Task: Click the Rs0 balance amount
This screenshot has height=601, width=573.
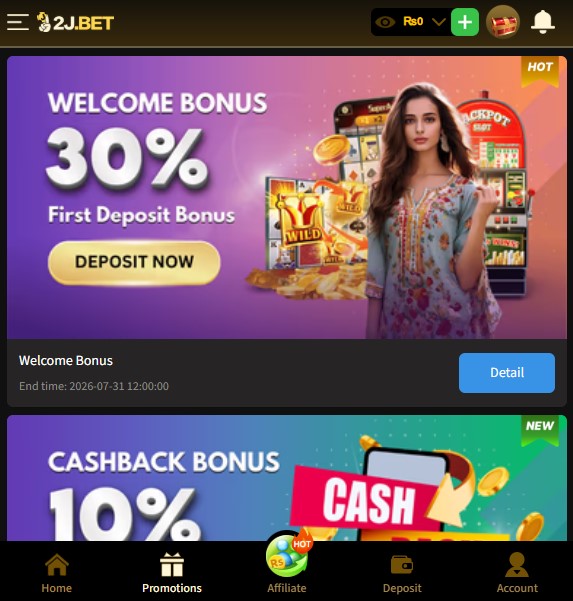Action: (413, 21)
